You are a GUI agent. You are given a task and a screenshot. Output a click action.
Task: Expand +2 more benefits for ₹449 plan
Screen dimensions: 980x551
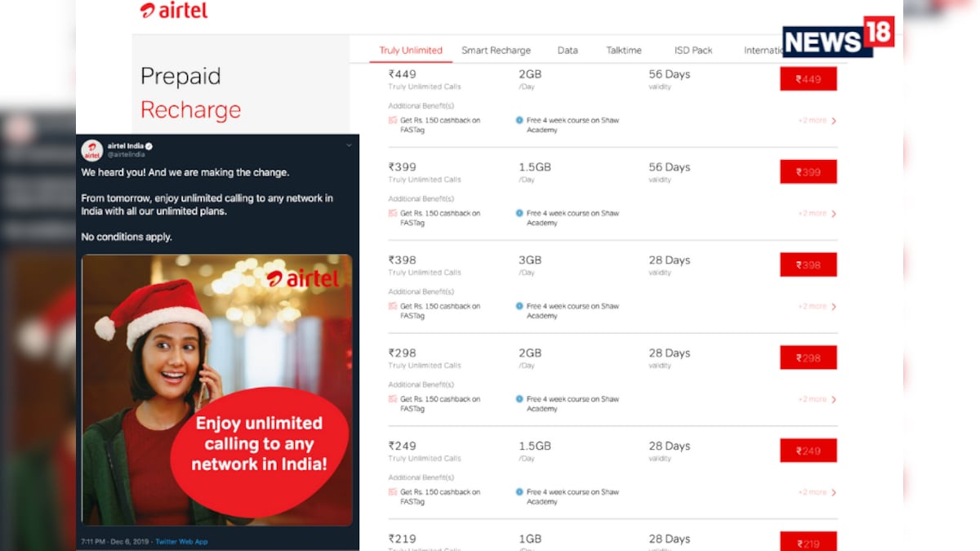(x=814, y=120)
